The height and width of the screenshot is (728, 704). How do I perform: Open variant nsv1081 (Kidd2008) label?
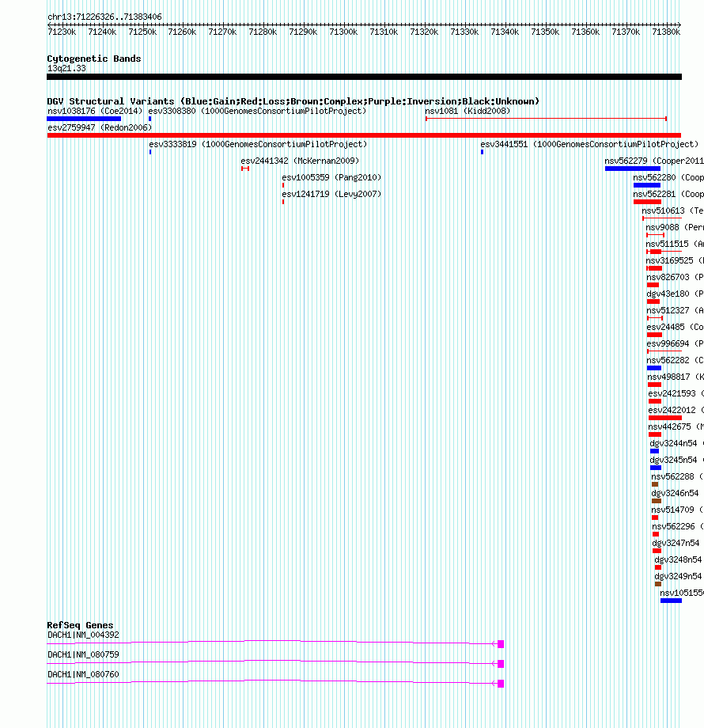pos(467,111)
